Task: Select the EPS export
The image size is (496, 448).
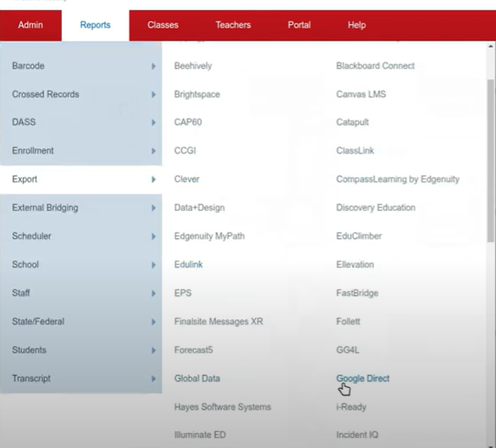Action: 183,293
